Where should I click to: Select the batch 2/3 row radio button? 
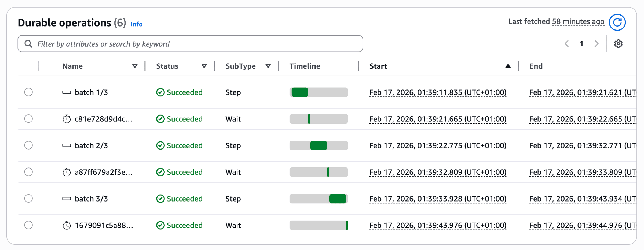point(28,145)
